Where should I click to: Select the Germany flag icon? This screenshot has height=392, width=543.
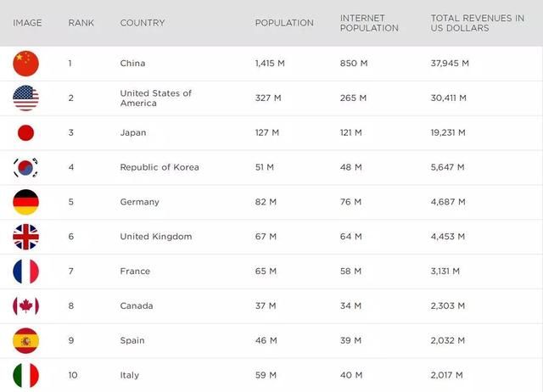[26, 202]
